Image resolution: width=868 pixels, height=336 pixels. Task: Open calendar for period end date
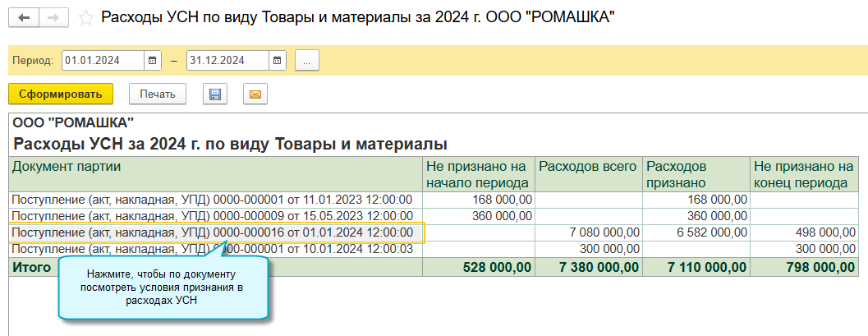[x=278, y=61]
